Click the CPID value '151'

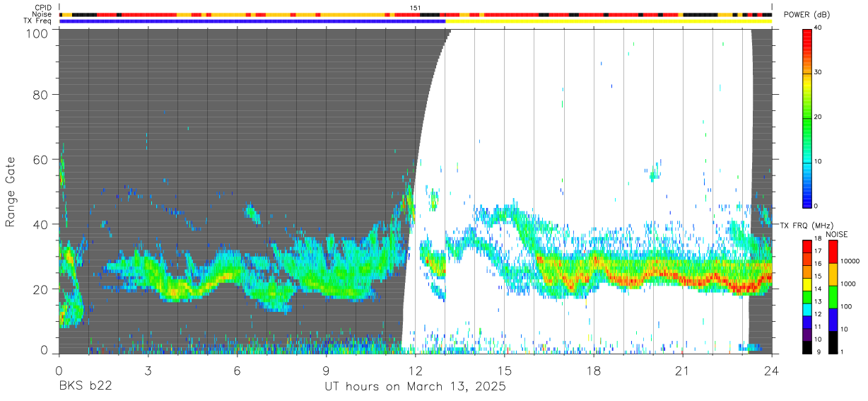[415, 8]
